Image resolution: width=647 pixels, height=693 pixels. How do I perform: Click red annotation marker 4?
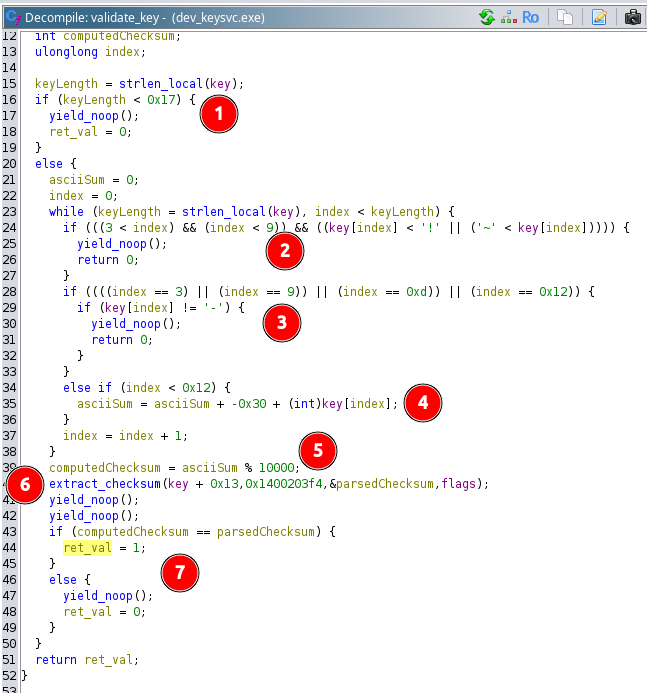point(422,402)
